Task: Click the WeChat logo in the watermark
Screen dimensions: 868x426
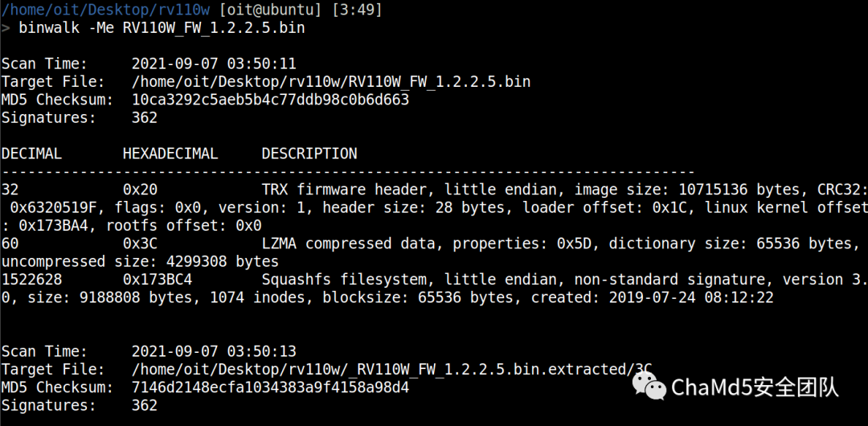Action: click(x=649, y=386)
